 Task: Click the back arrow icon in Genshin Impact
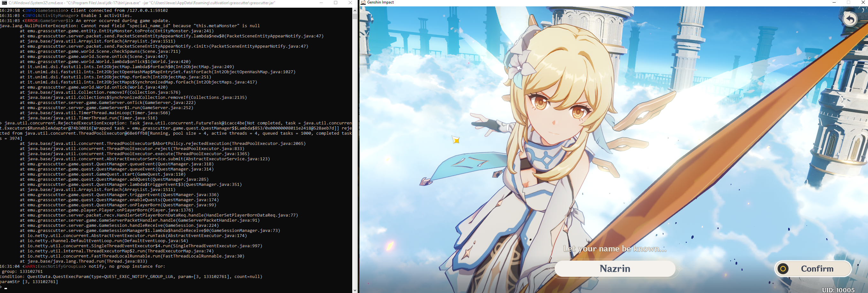click(x=850, y=20)
